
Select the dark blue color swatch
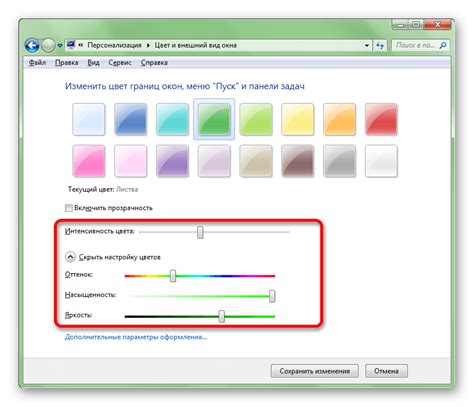point(130,119)
